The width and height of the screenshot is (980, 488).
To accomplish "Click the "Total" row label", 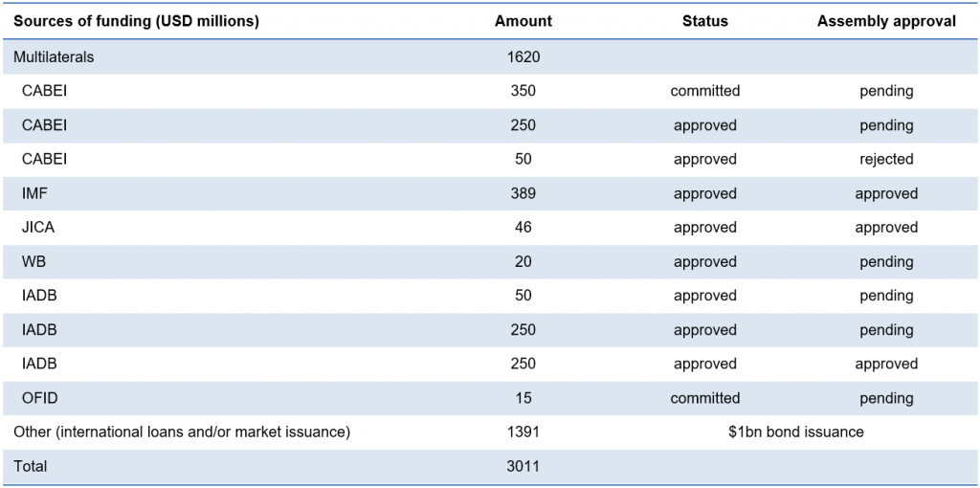I will (x=30, y=466).
